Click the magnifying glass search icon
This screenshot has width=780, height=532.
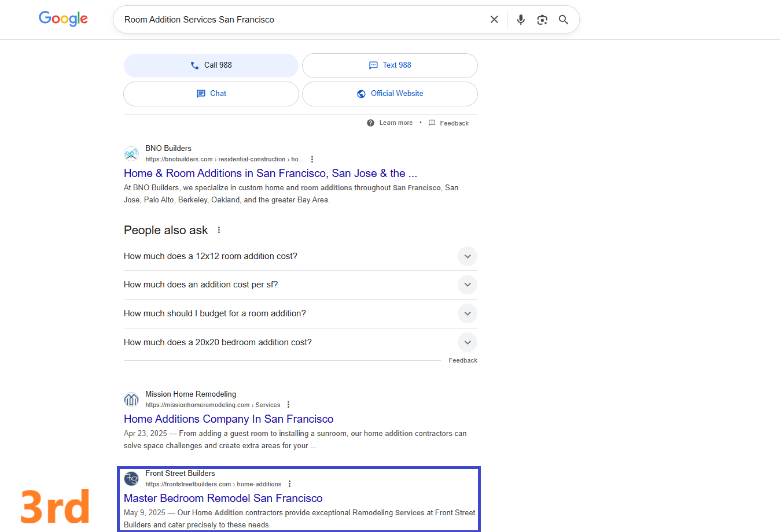(x=564, y=20)
